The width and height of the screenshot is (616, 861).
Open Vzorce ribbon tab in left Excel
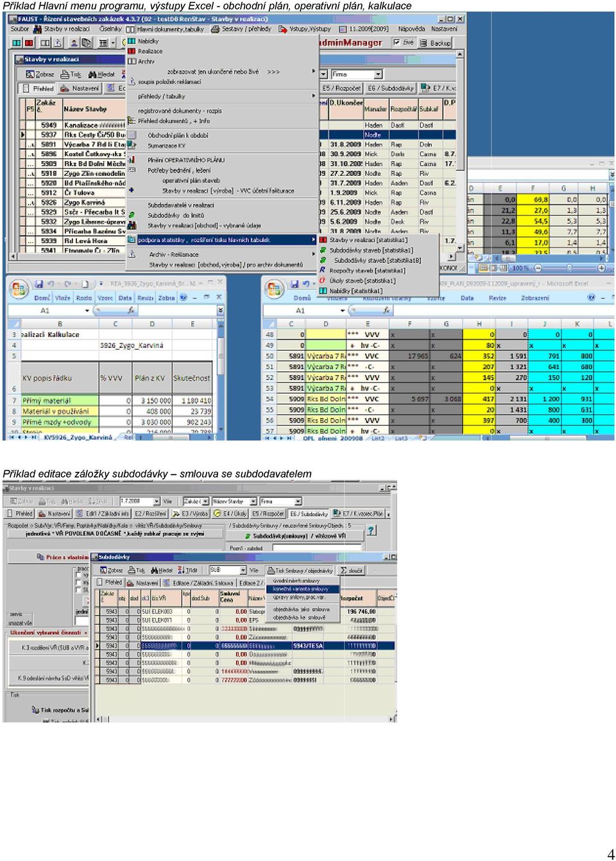pos(104,298)
